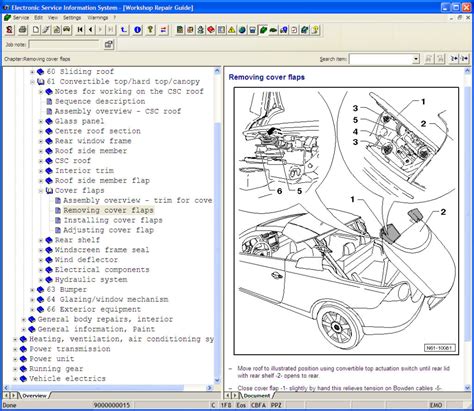The width and height of the screenshot is (474, 411).
Task: Expand the Hydraulic system node
Action: coord(41,280)
